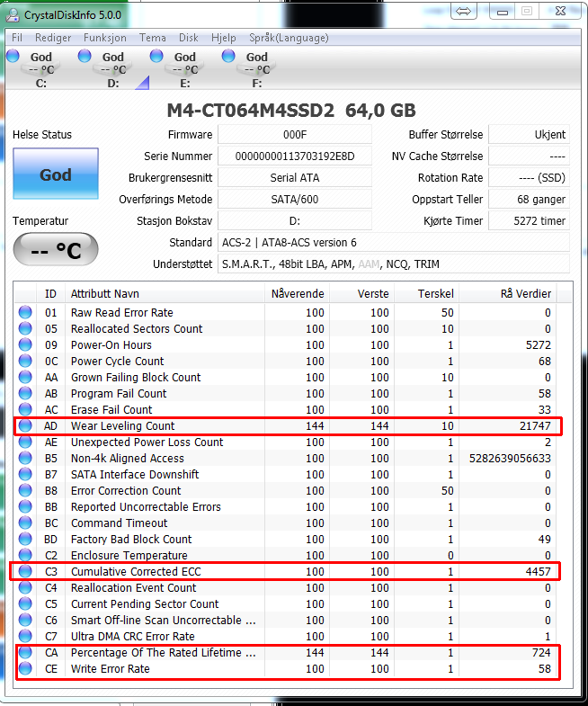Select drive E: status orb
Image resolution: width=588 pixels, height=706 pixels.
coord(156,57)
